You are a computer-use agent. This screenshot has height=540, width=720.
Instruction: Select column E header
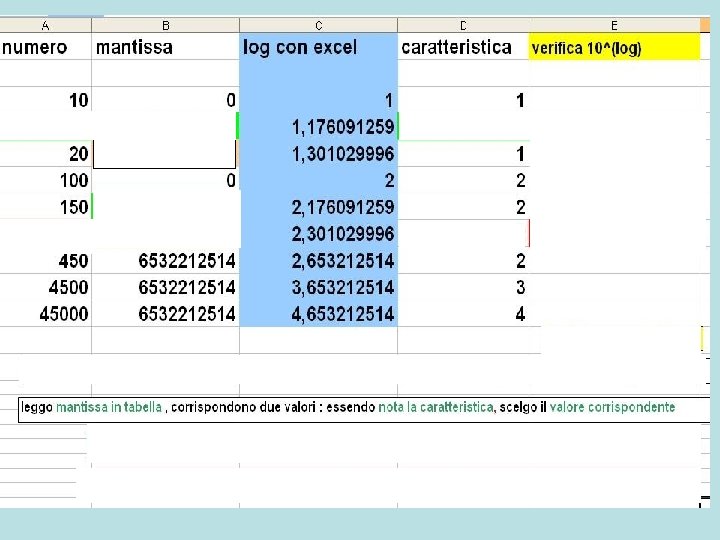coord(614,26)
